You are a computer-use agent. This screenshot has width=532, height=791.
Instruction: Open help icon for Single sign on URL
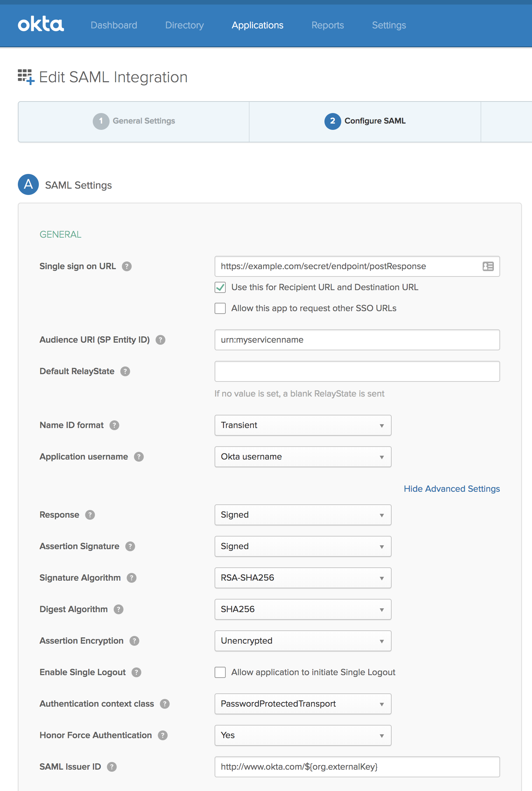point(127,266)
